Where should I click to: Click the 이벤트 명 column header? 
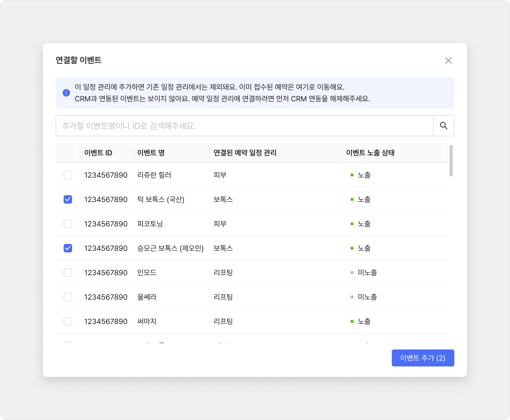click(x=151, y=153)
